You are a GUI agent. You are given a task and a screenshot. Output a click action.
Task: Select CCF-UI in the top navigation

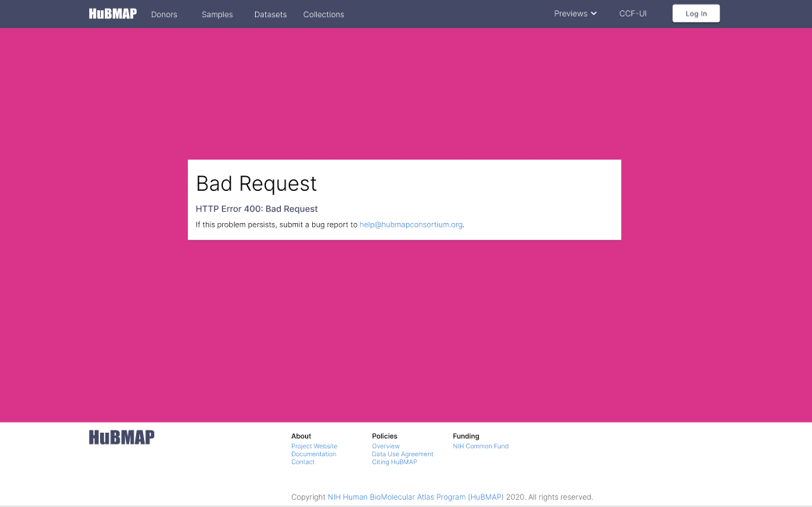pyautogui.click(x=632, y=13)
